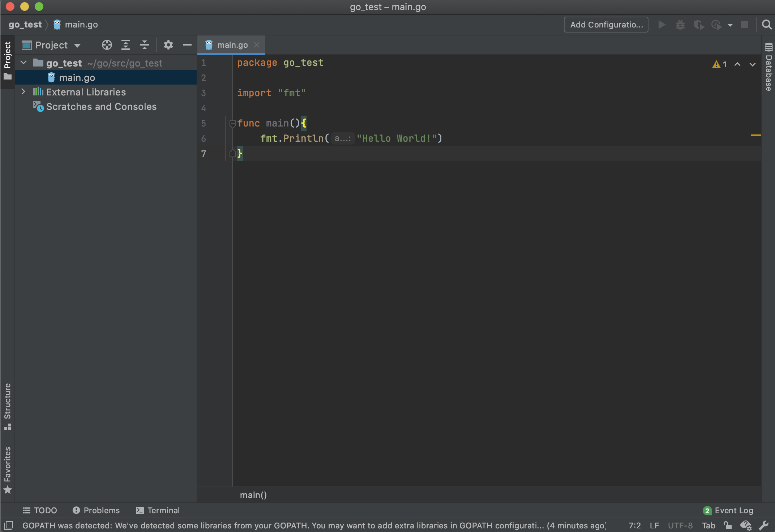This screenshot has width=775, height=532.
Task: Open Project panel settings gear
Action: point(168,45)
